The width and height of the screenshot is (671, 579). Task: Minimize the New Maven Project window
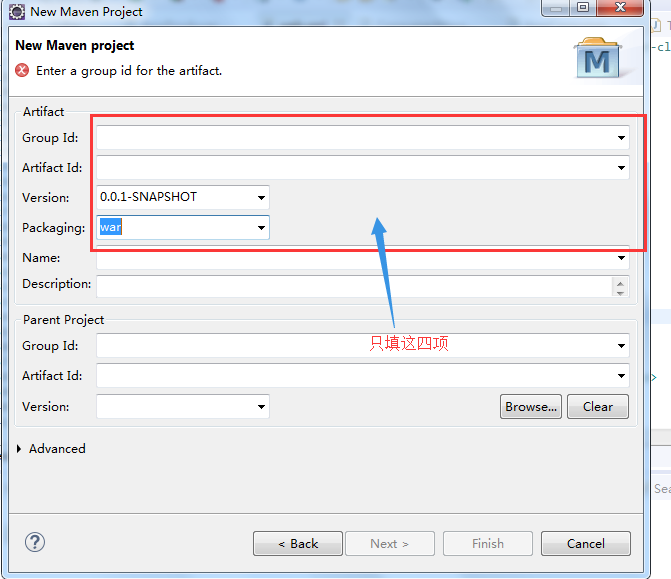click(555, 7)
